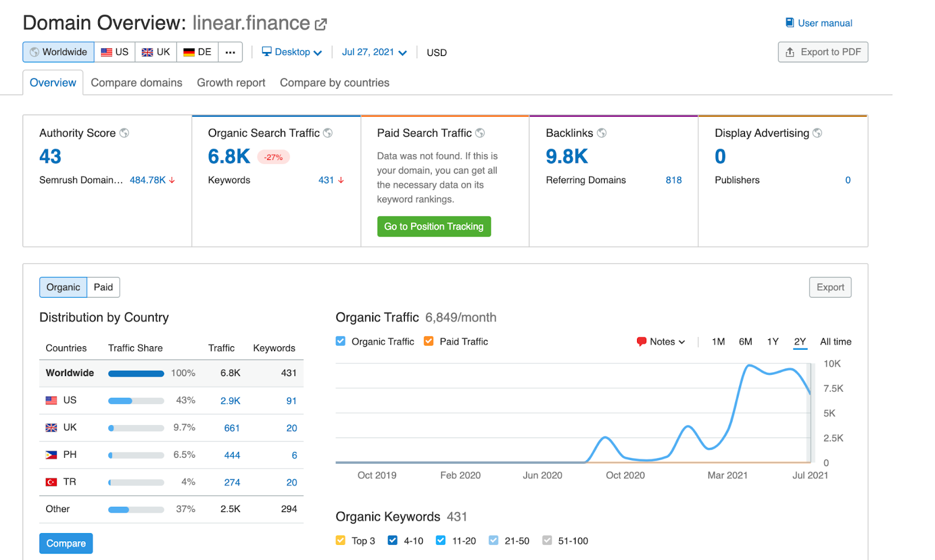Toggle the Paid Traffic checkbox
Screen dimensions: 935x560
[429, 341]
